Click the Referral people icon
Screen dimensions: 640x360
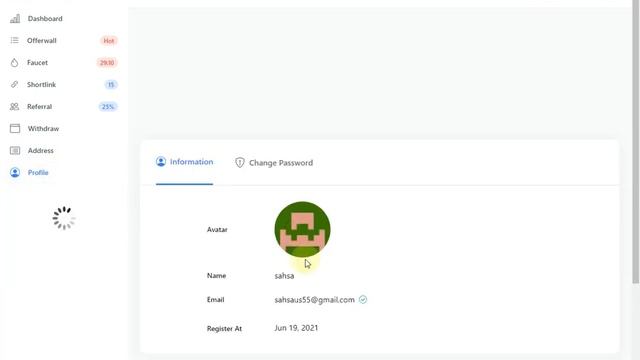coord(14,107)
